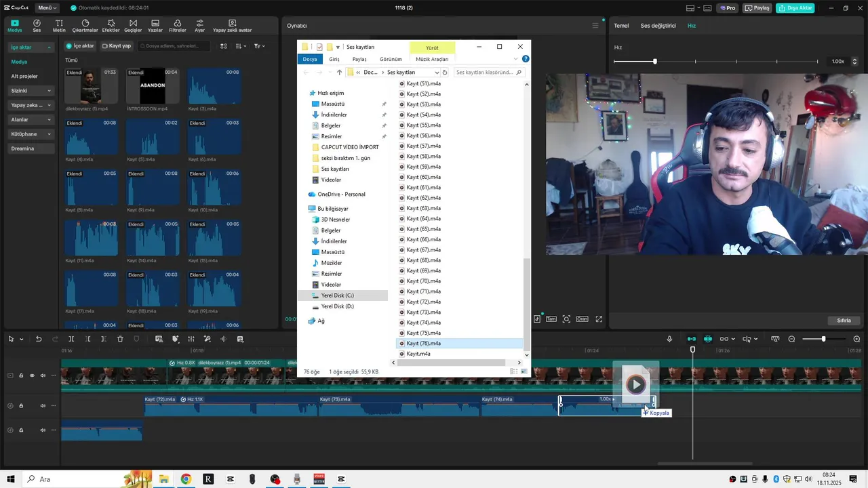The height and width of the screenshot is (488, 868).
Task: Open the Yazılar captions panel
Action: coord(155,26)
